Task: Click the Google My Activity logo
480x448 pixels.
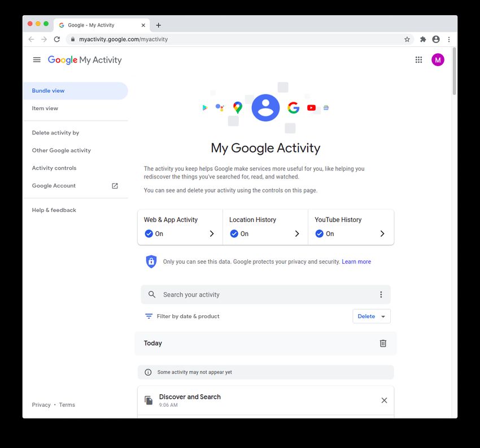Action: pyautogui.click(x=85, y=60)
